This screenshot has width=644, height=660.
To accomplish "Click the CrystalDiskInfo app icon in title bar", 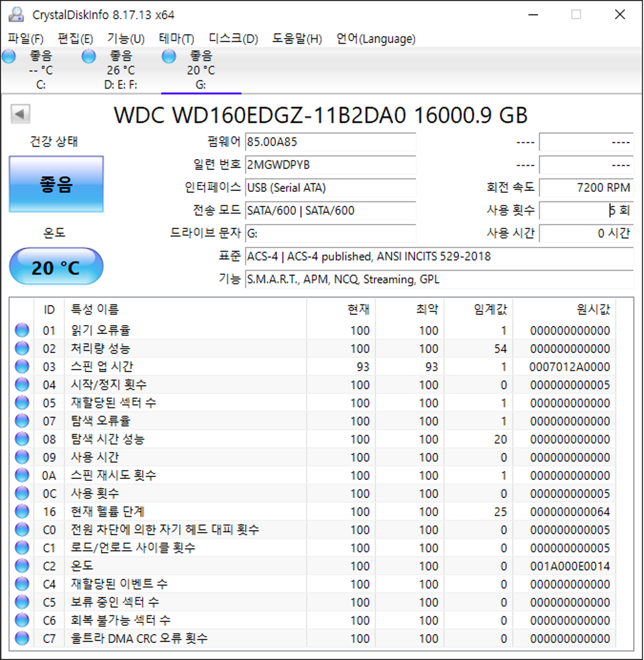I will 16,15.
